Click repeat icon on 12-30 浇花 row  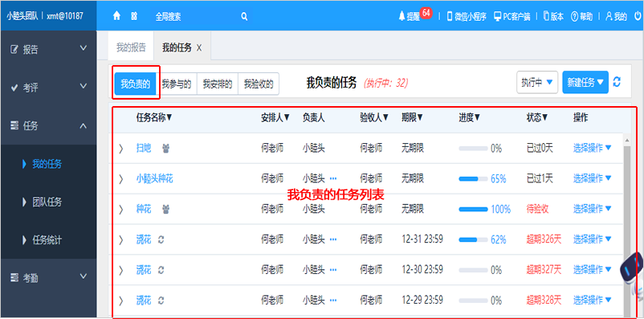[x=161, y=270]
